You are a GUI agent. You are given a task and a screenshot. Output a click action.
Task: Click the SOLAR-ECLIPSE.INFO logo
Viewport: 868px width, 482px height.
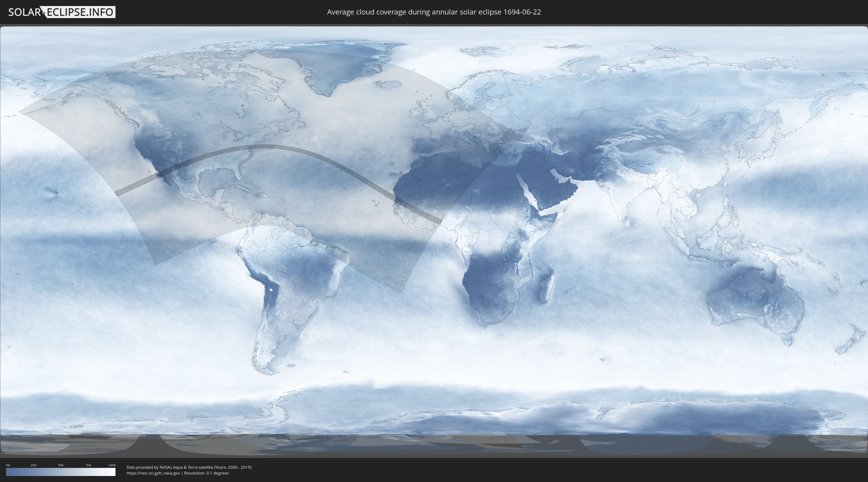pyautogui.click(x=62, y=12)
